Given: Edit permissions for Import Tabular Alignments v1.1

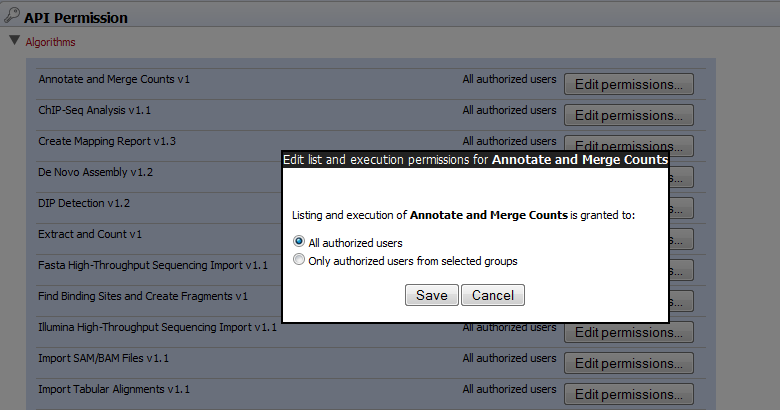Looking at the screenshot, I should point(629,394).
